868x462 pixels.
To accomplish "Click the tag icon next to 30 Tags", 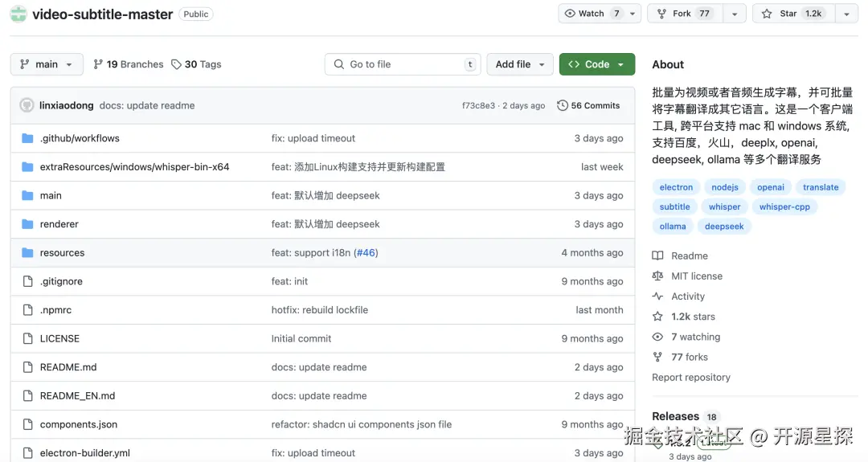I will tap(176, 64).
